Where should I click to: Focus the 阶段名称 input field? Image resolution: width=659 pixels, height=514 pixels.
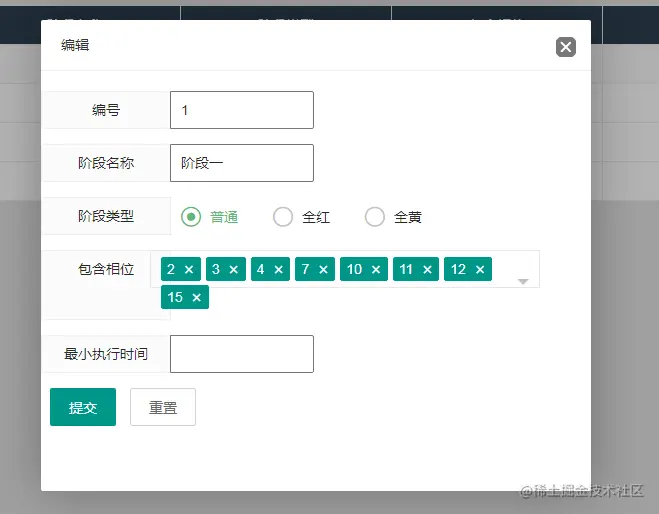coord(242,163)
